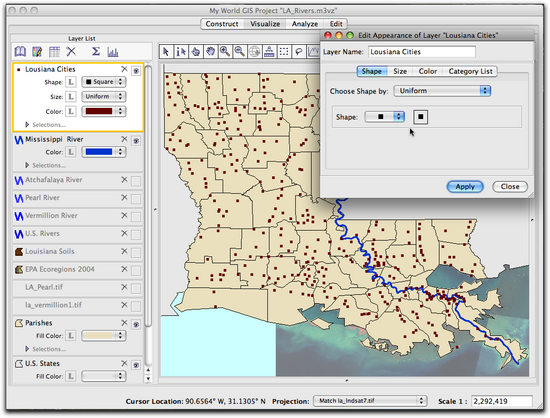Screen dimensions: 550x418
Task: Open the Choose Shape by Uniform dropdown
Action: tap(442, 91)
